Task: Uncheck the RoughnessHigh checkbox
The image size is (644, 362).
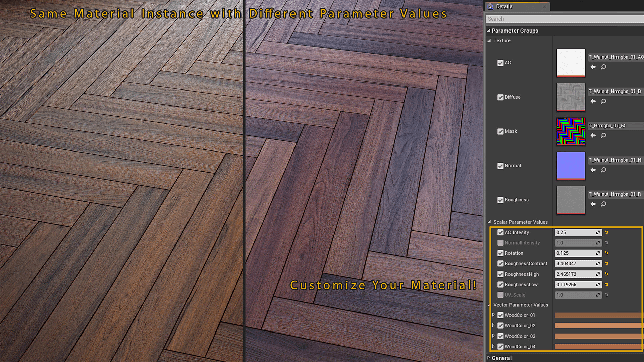Action: click(x=500, y=274)
